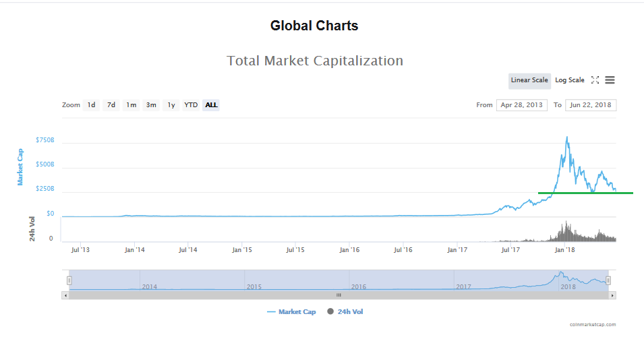Select the YTD zoom option
The image size is (644, 339).
191,105
